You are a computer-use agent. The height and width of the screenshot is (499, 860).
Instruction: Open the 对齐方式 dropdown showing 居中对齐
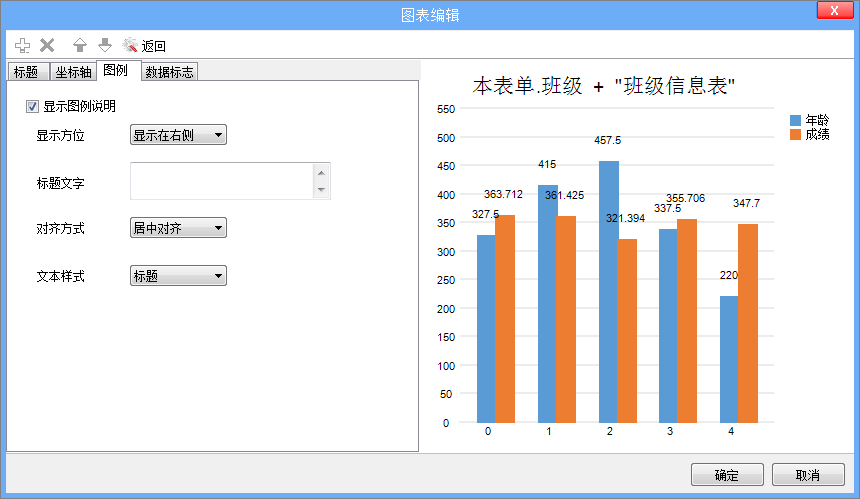pos(178,228)
